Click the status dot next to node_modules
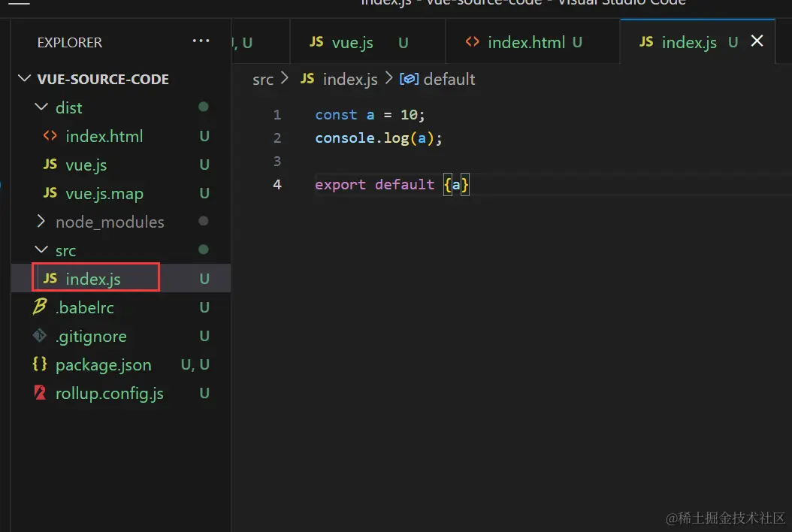This screenshot has width=792, height=532. [x=204, y=221]
